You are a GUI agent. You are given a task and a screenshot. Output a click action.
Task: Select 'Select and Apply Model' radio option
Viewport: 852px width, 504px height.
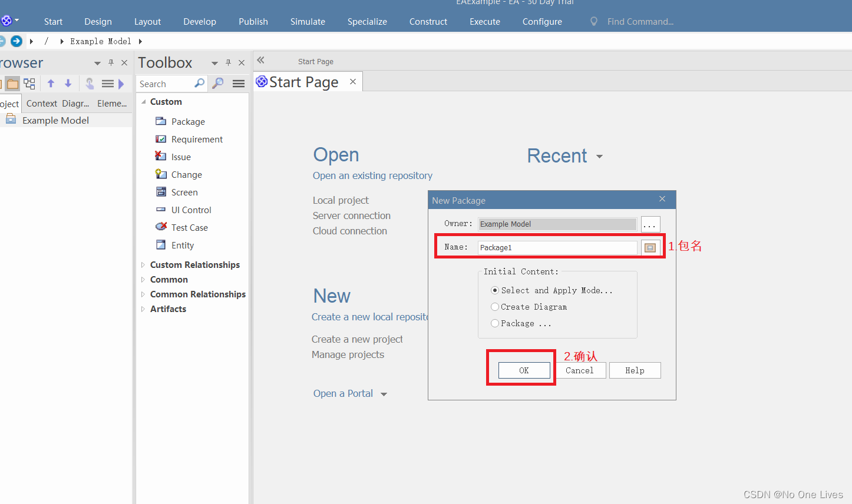coord(495,290)
